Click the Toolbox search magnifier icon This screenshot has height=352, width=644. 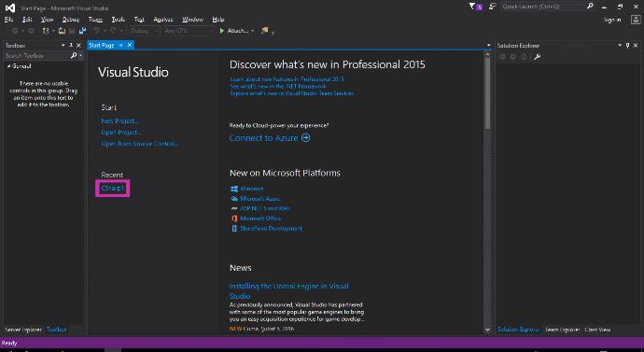tap(74, 55)
